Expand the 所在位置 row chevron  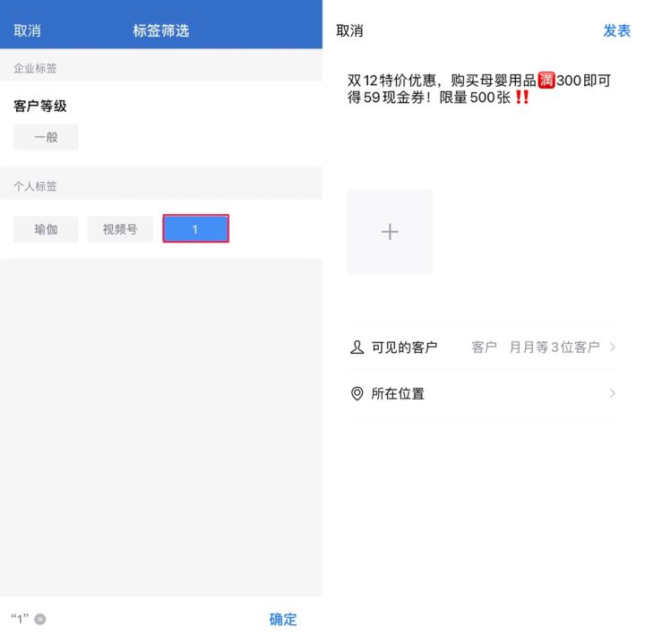(613, 393)
